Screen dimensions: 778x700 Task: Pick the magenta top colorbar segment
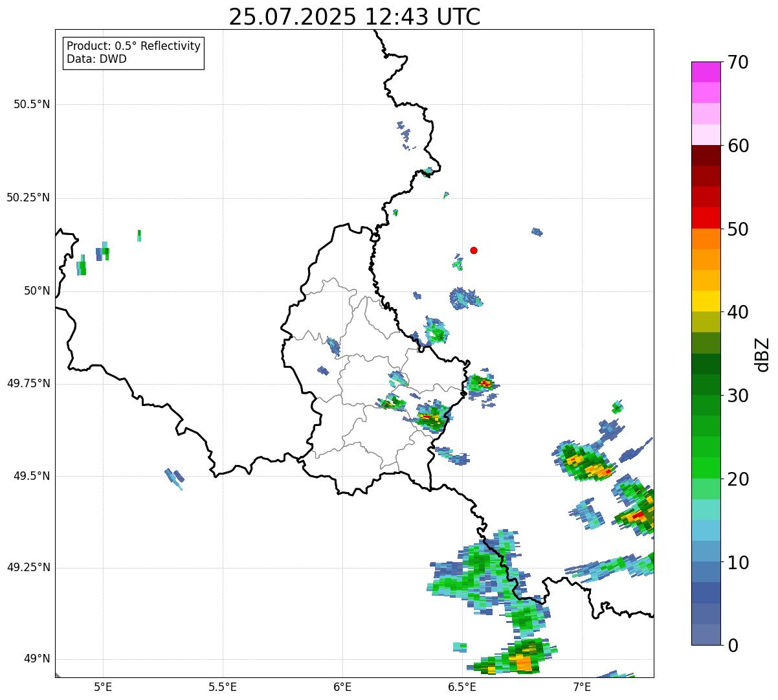pos(706,72)
